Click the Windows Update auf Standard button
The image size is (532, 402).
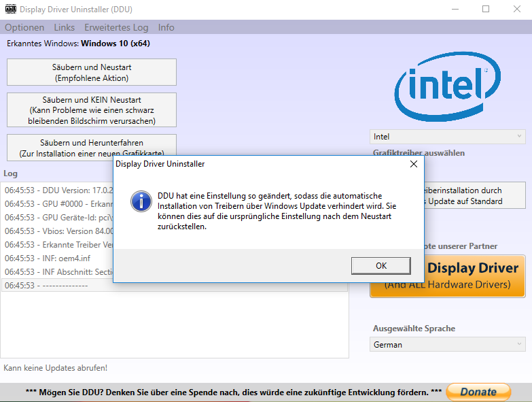474,196
